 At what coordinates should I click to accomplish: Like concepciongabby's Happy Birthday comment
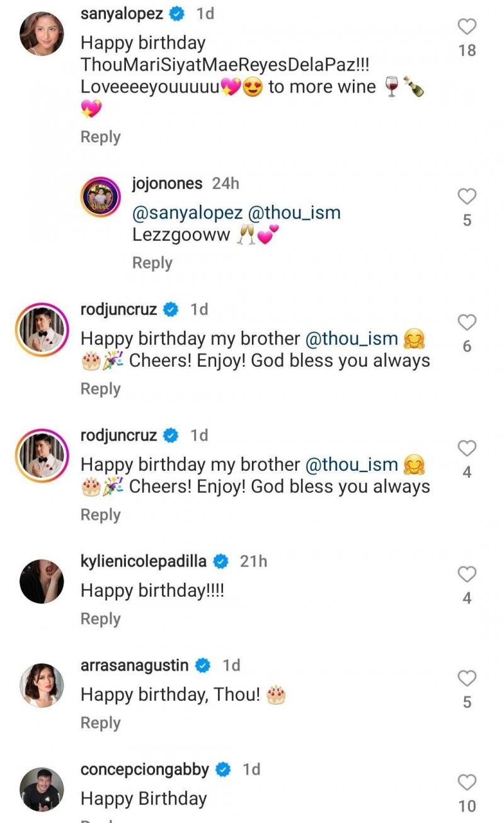click(467, 783)
